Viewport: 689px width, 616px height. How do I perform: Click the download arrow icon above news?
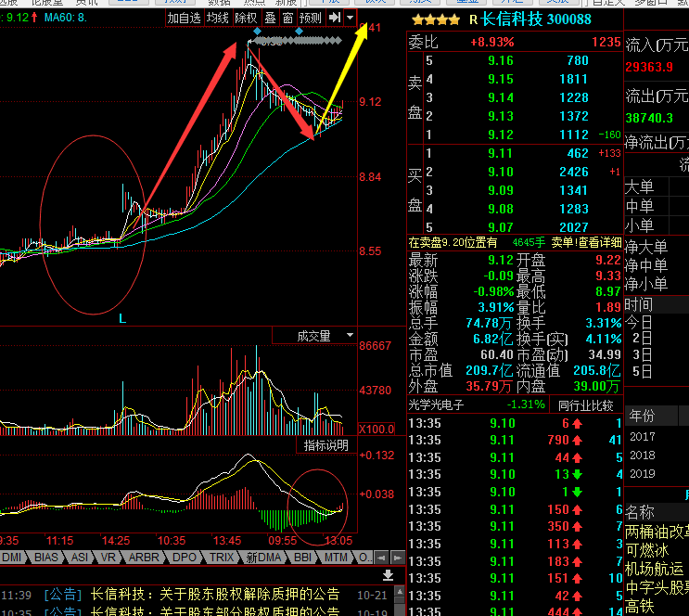[389, 576]
